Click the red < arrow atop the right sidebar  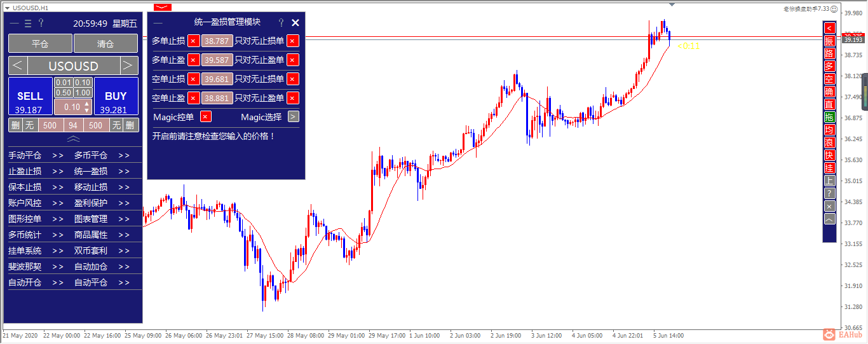point(829,28)
